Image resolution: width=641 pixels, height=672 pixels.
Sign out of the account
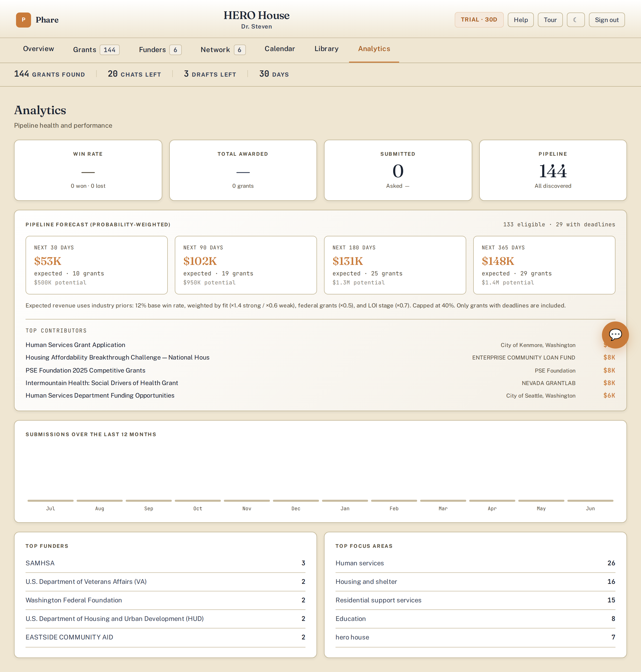pyautogui.click(x=606, y=20)
